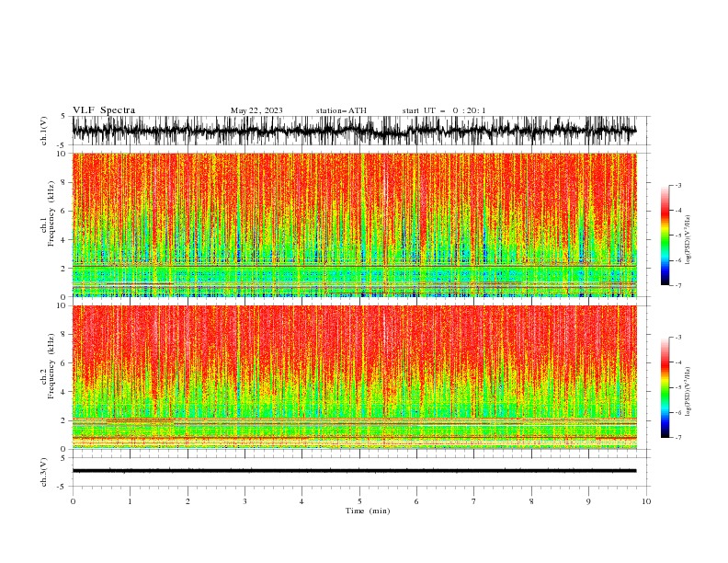Select the "ch.3(V)" axis label
This screenshot has width=728, height=563.
click(44, 472)
